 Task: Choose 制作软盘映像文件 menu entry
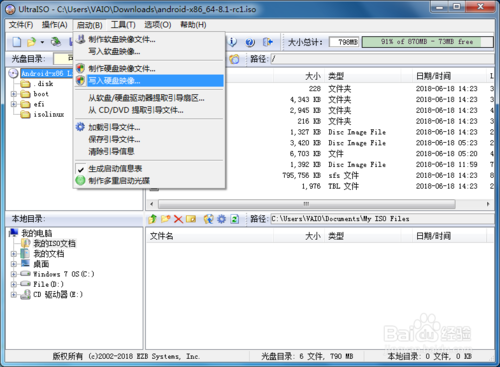click(x=149, y=39)
